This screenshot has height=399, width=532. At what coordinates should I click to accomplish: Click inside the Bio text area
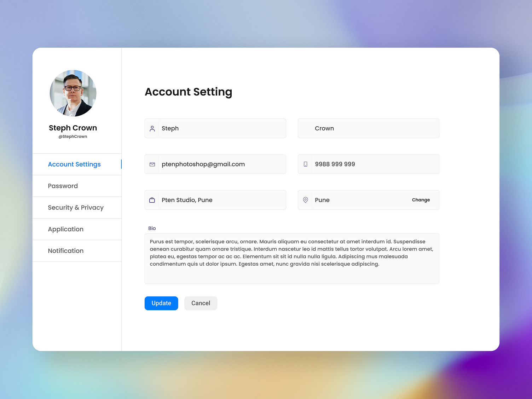pos(291,258)
